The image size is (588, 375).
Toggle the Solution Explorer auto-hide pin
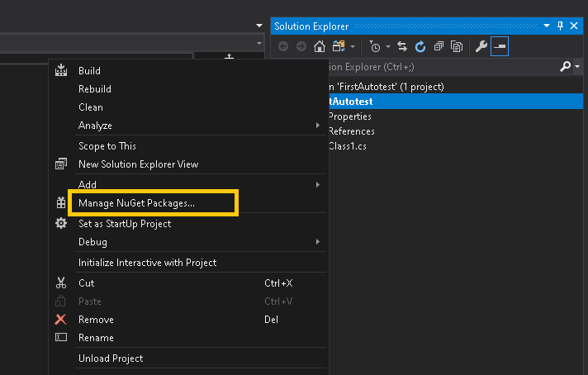tap(562, 26)
